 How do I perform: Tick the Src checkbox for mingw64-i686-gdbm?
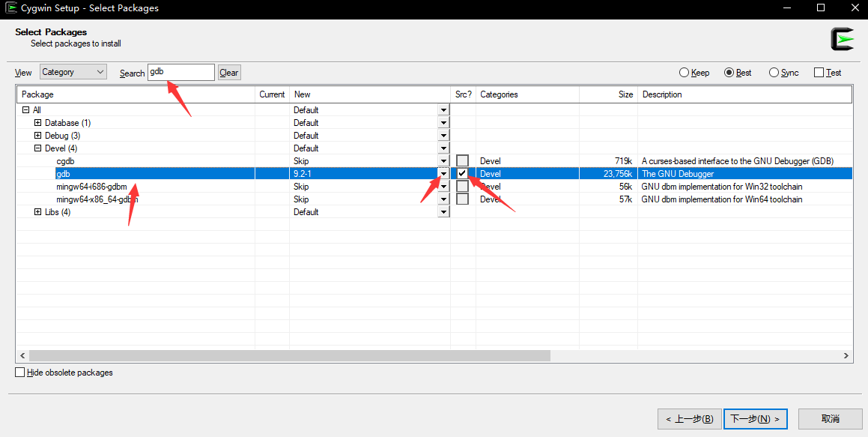(x=462, y=186)
